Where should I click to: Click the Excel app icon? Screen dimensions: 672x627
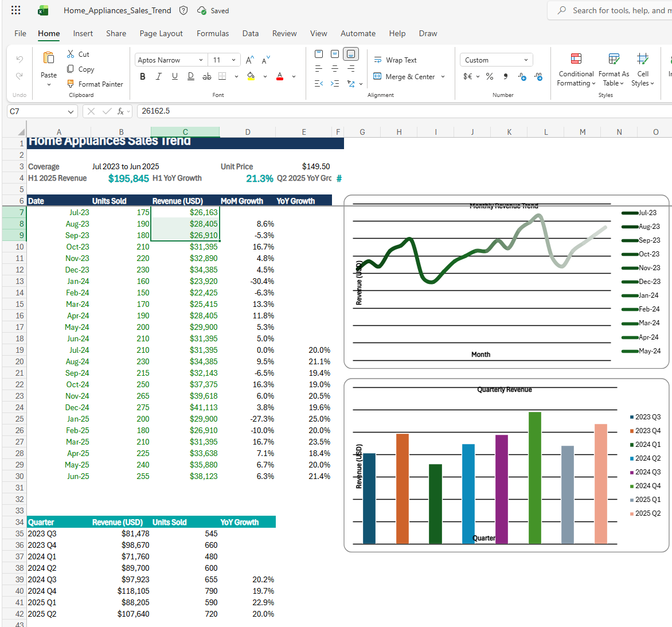pos(43,10)
